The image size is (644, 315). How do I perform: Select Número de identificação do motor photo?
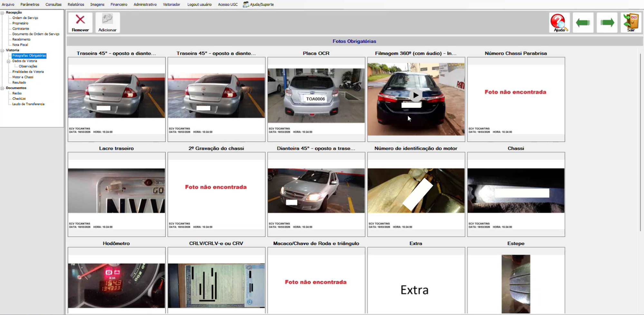point(416,194)
